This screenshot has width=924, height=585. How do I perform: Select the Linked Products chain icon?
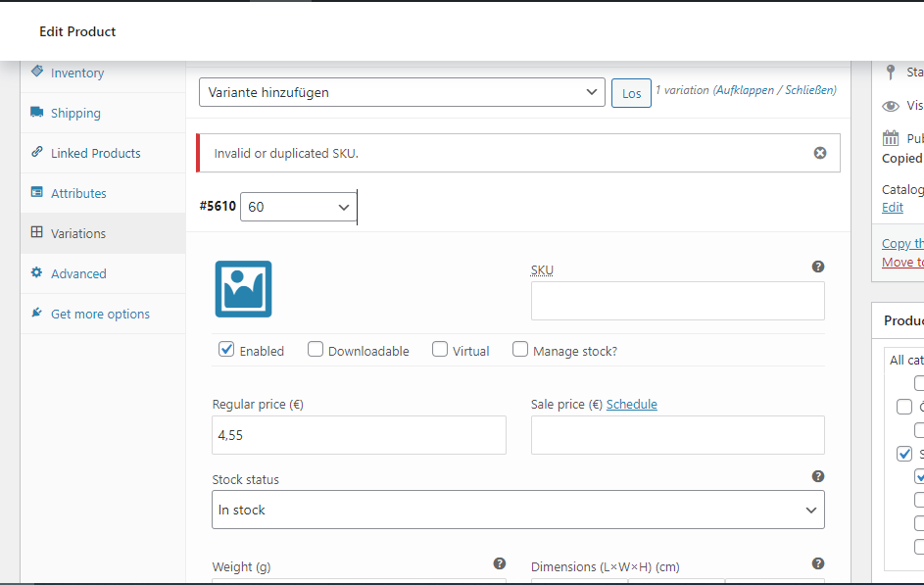point(36,153)
